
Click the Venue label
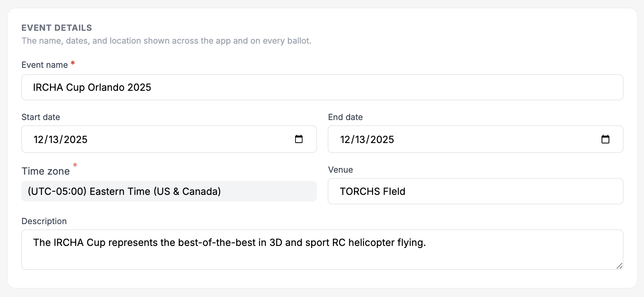pos(341,170)
